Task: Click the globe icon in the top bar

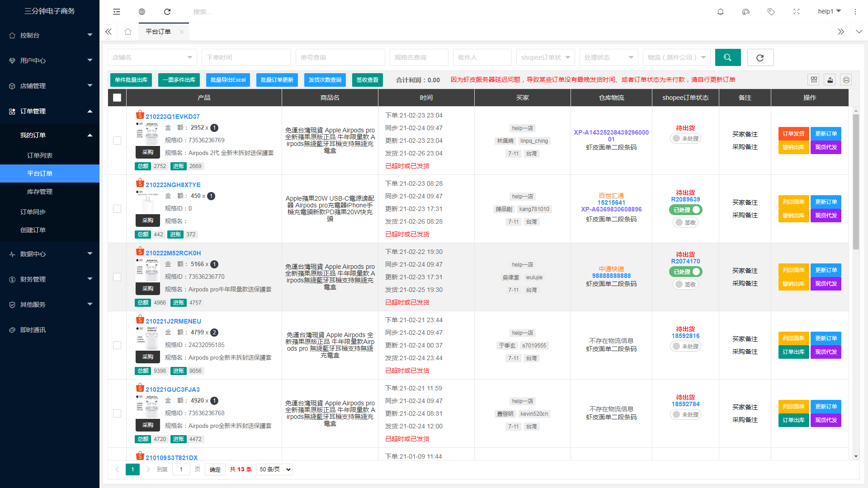Action: coord(142,12)
